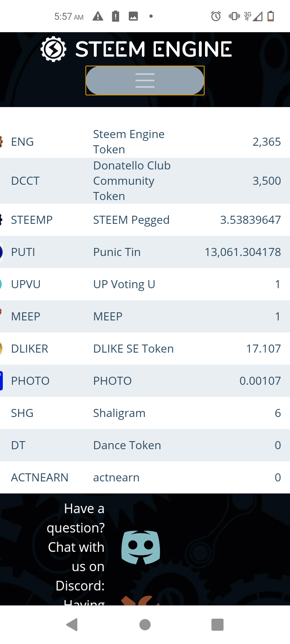Select the ENG token row

coord(145,142)
